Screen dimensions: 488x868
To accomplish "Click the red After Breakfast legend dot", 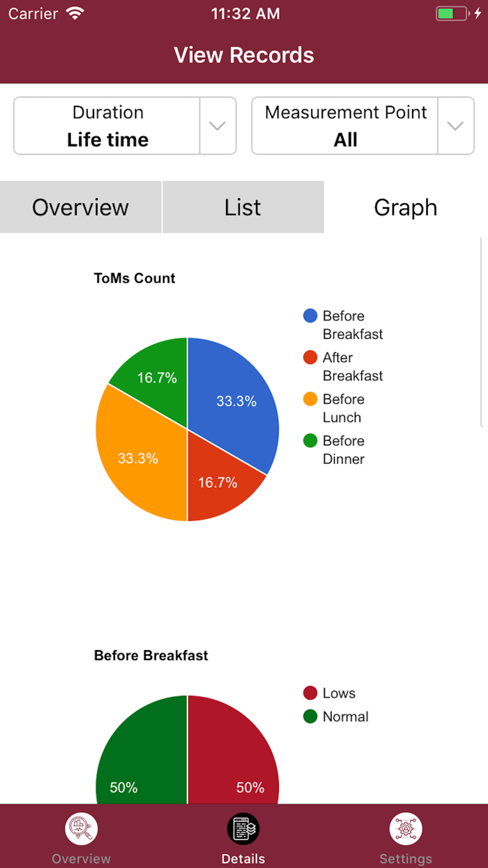I will 310,357.
